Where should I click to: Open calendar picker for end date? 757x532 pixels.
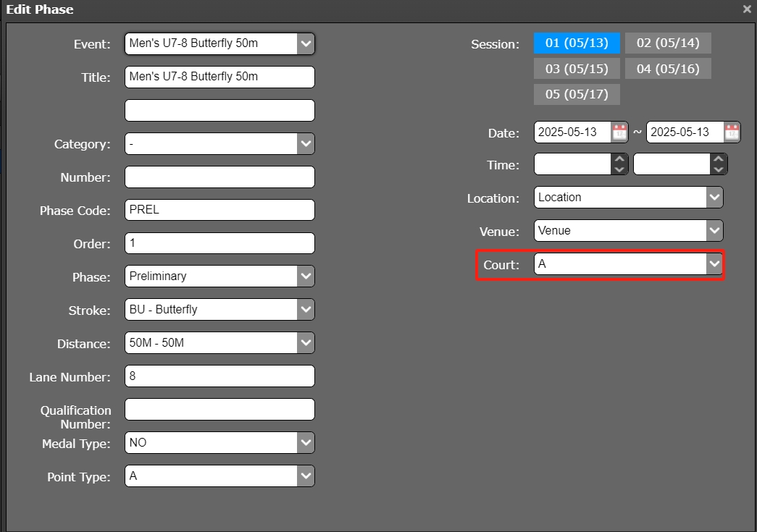tap(732, 132)
